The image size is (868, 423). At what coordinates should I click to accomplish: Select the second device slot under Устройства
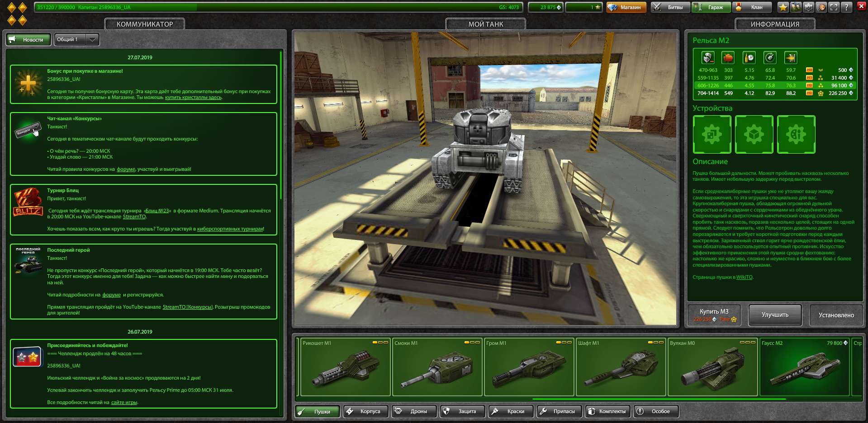[x=754, y=134]
